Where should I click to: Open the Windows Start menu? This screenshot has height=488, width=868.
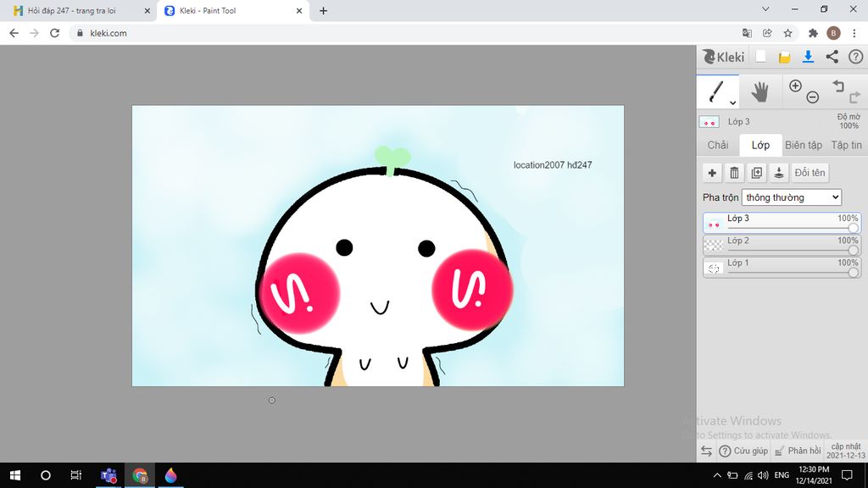coord(15,475)
